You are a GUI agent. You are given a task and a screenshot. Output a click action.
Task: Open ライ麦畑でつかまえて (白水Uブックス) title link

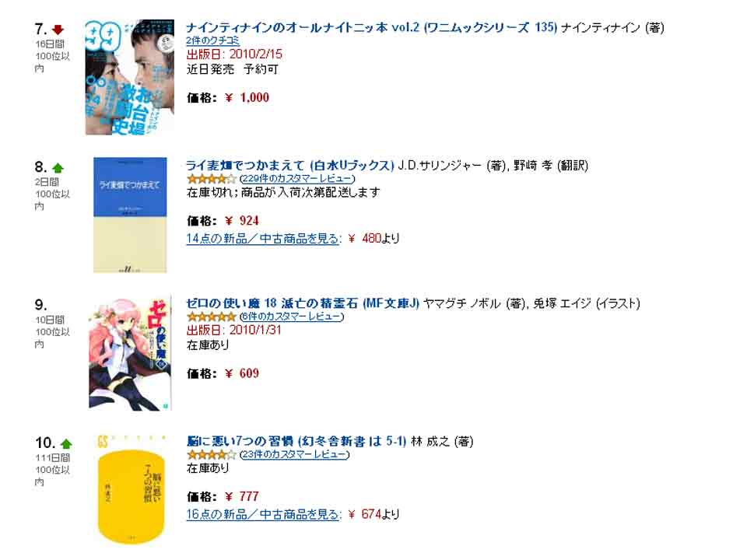(290, 166)
